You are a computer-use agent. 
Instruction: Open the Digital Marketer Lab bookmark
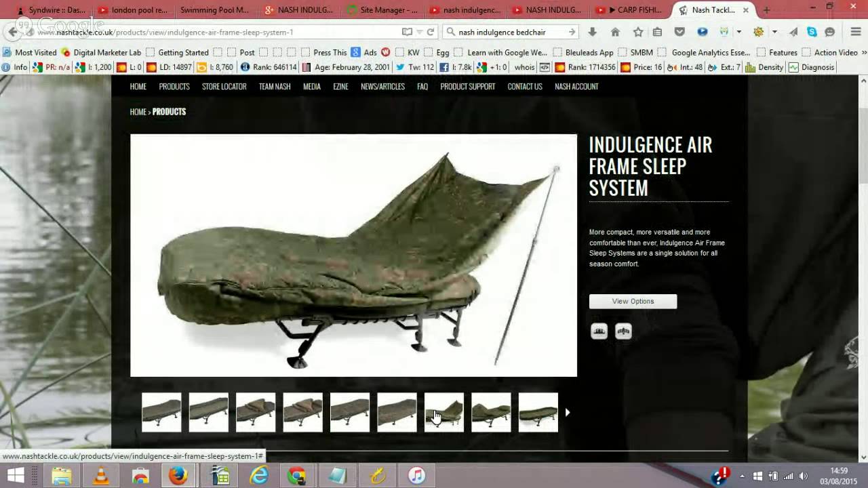pos(100,52)
